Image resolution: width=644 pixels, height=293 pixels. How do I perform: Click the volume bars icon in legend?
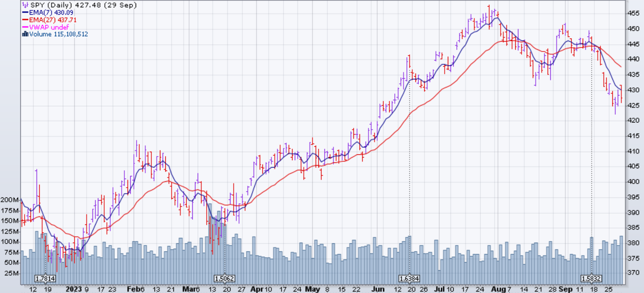[x=25, y=34]
